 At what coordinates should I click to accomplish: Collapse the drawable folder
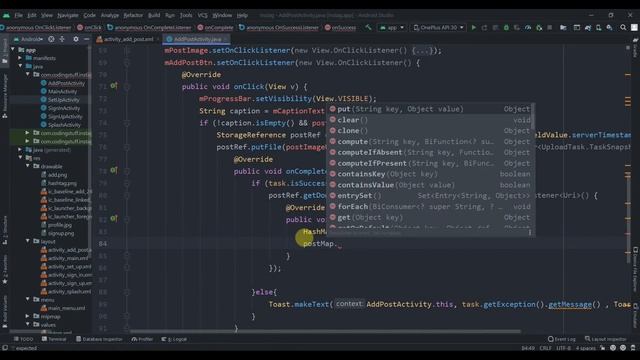pos(28,166)
